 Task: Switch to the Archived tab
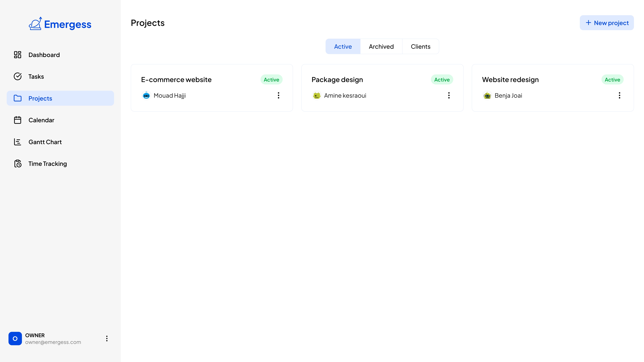381,46
